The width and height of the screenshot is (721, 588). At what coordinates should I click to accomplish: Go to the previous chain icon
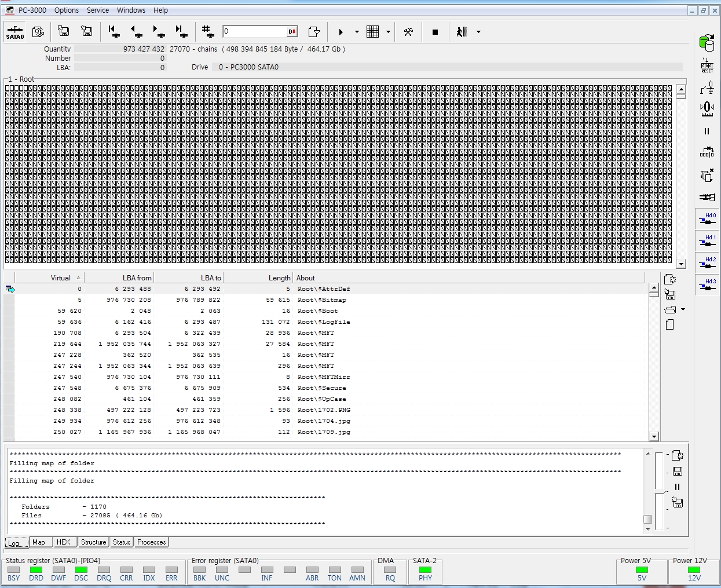(136, 31)
